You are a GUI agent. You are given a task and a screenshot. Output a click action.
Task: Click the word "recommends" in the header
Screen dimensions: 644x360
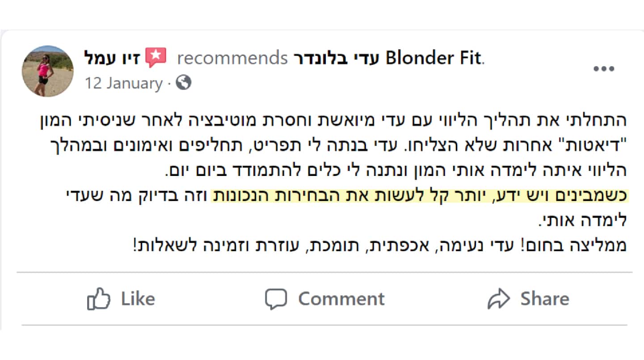(232, 58)
